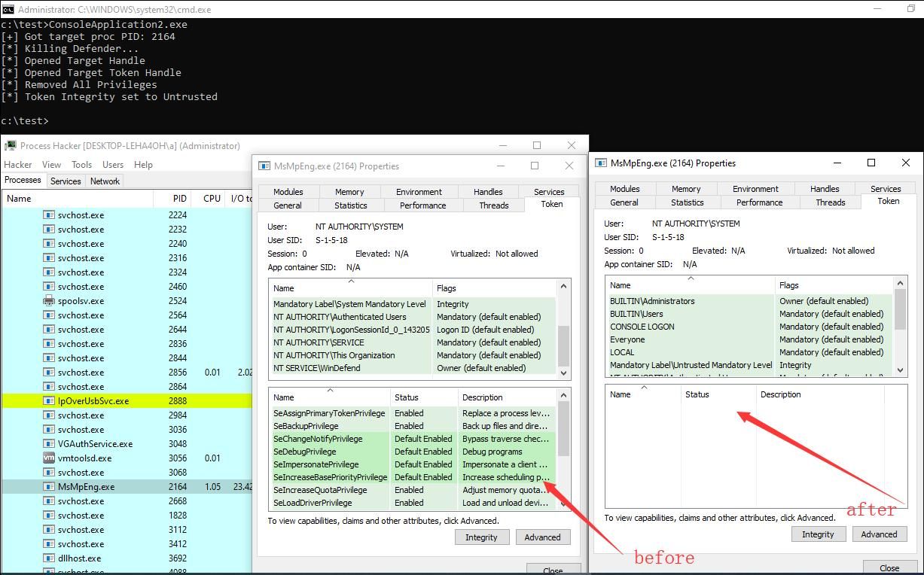
Task: Click the Process Hacker title bar icon
Action: (x=11, y=145)
